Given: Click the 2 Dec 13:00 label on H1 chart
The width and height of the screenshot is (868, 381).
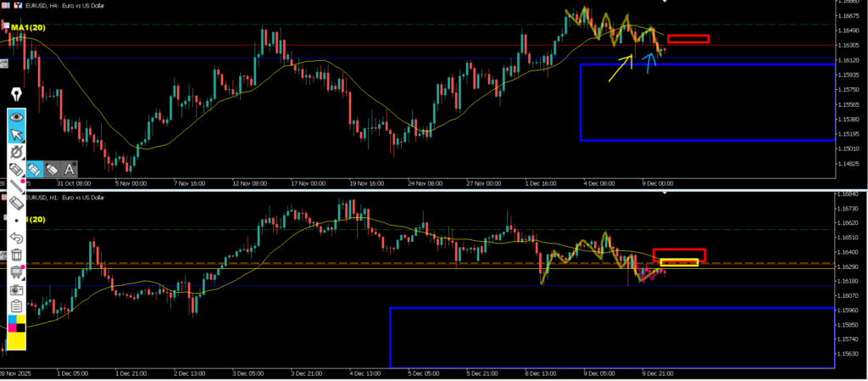Looking at the screenshot, I should point(190,374).
